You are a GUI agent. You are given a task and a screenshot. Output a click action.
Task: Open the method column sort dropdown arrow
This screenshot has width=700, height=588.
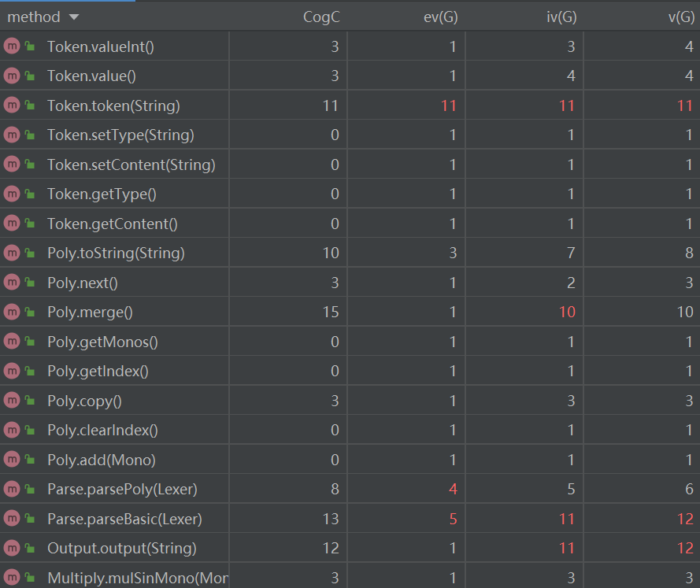(x=74, y=17)
